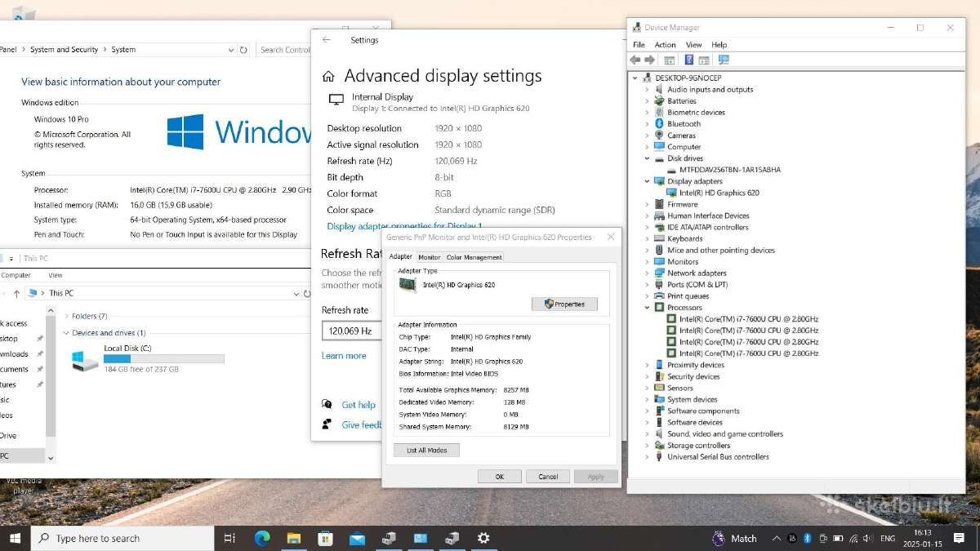Collapse Devices and drives (1) group
This screenshot has height=551, width=980.
[x=66, y=333]
